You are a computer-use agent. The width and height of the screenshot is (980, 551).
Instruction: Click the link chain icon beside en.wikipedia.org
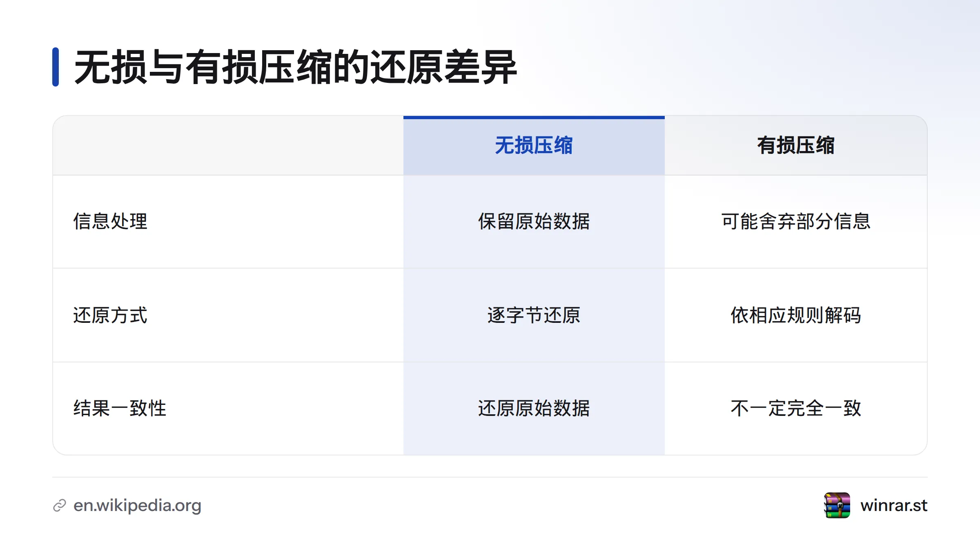(x=60, y=505)
